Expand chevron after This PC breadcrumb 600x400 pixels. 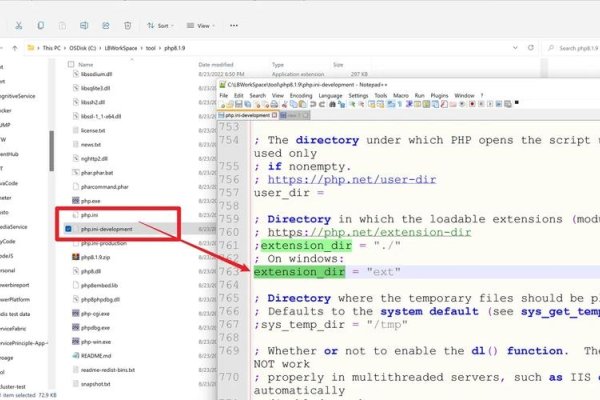click(x=64, y=48)
